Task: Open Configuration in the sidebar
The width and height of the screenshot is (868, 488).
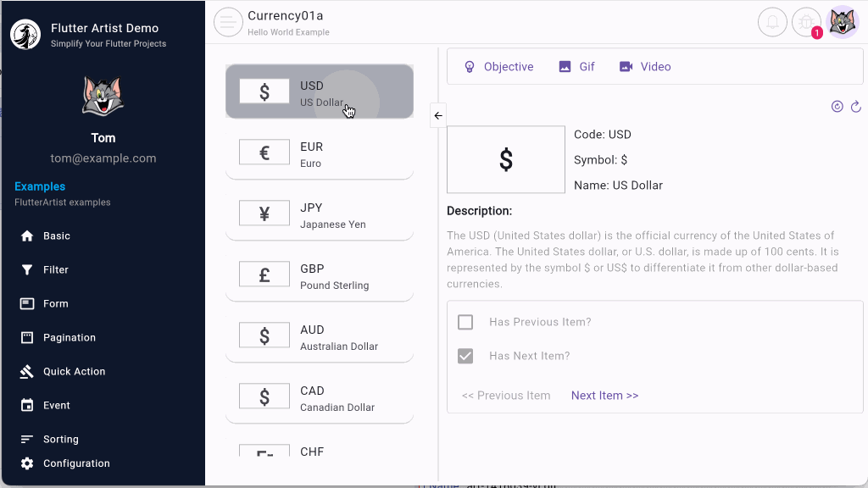Action: pyautogui.click(x=76, y=463)
